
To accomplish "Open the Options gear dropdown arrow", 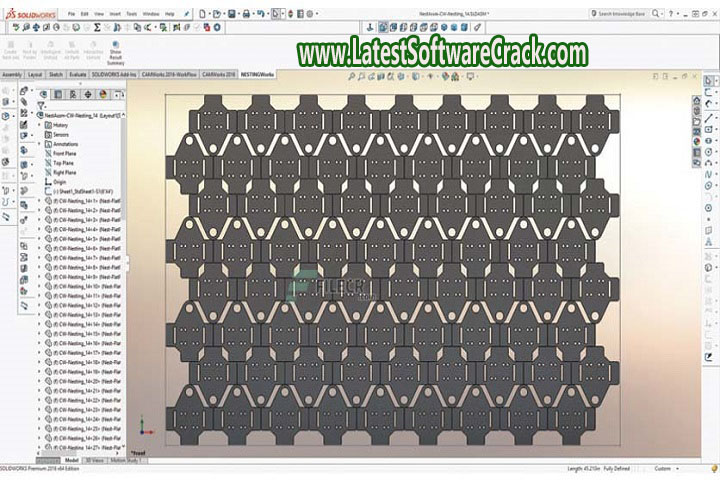I will pos(317,14).
